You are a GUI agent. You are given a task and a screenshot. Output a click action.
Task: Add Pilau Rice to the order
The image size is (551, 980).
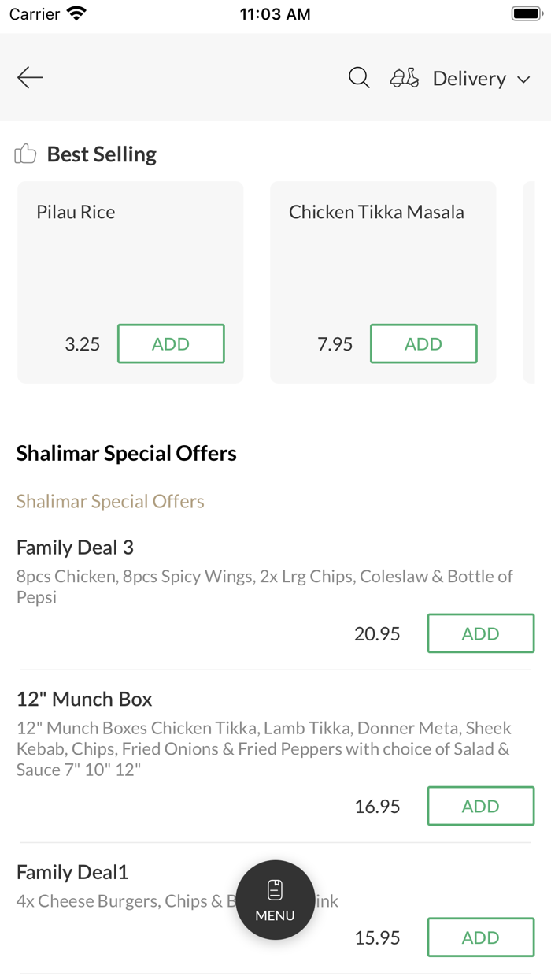point(171,343)
